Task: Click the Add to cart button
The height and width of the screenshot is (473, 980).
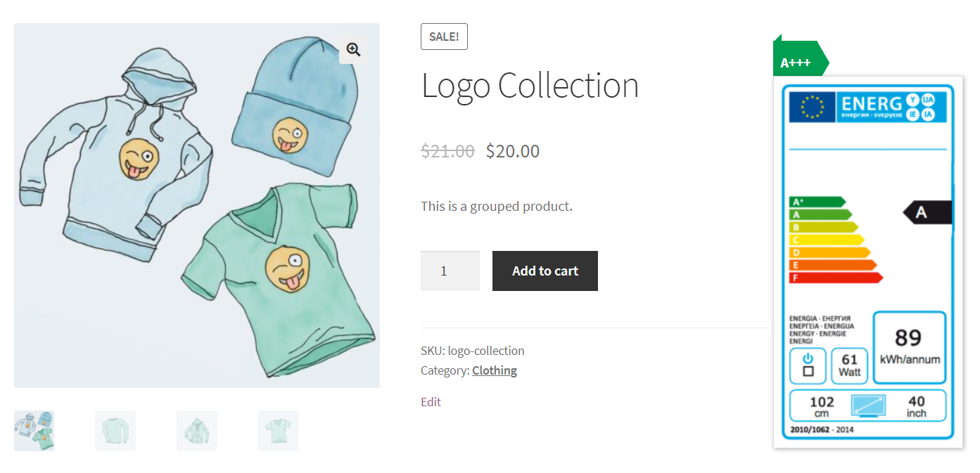Action: [545, 271]
